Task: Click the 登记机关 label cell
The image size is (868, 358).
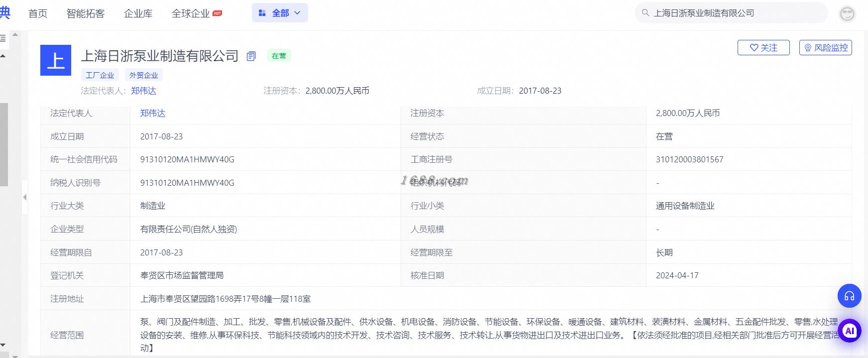Action: click(x=85, y=275)
